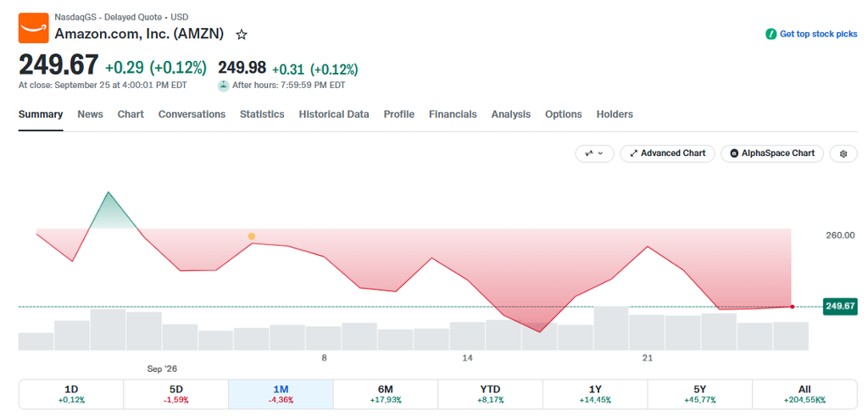Image resolution: width=868 pixels, height=416 pixels.
Task: Go to the Statistics tab
Action: click(x=262, y=114)
